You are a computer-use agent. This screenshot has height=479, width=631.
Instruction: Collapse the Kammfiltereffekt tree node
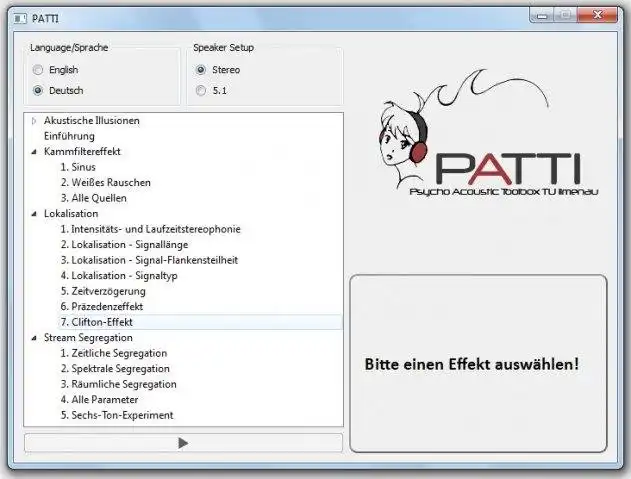pyautogui.click(x=34, y=152)
